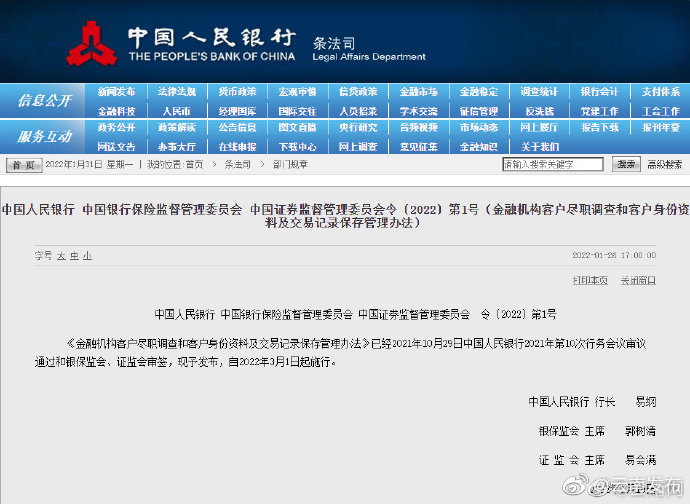
Task: Open 网上展厅 menu item
Action: 539,128
